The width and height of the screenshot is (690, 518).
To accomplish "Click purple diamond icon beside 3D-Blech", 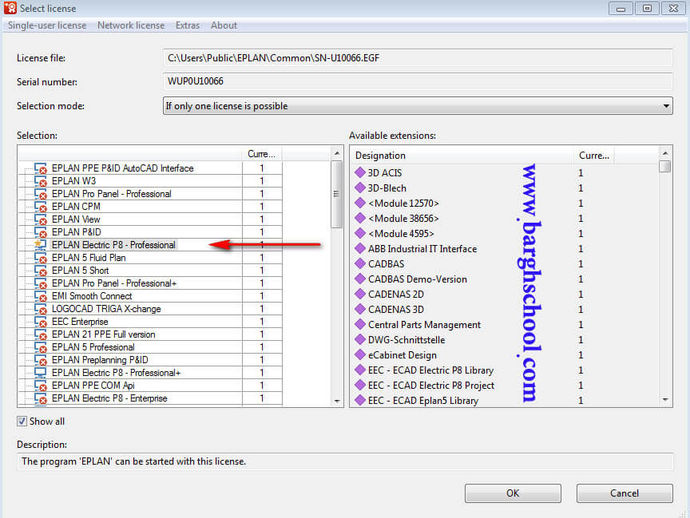I will click(x=360, y=188).
